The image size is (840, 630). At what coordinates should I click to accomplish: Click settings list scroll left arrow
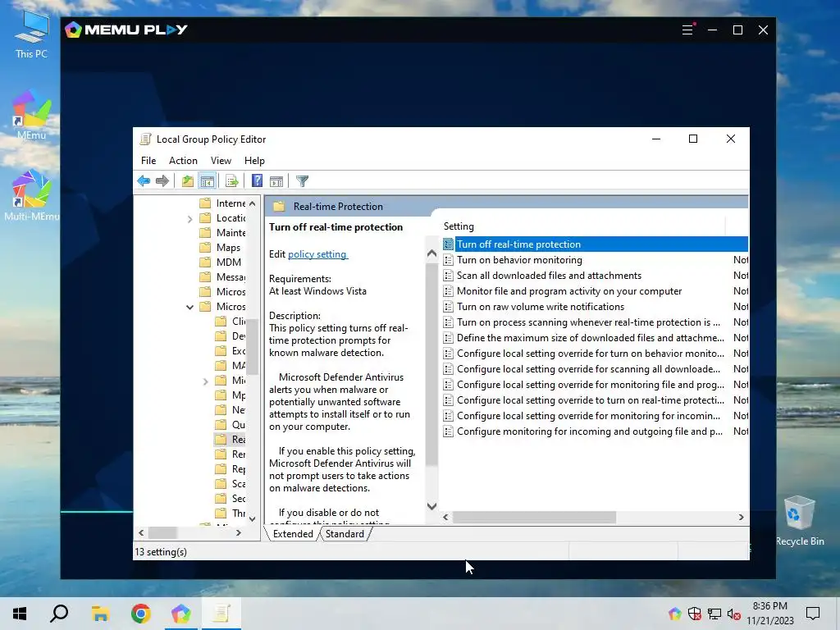445,517
